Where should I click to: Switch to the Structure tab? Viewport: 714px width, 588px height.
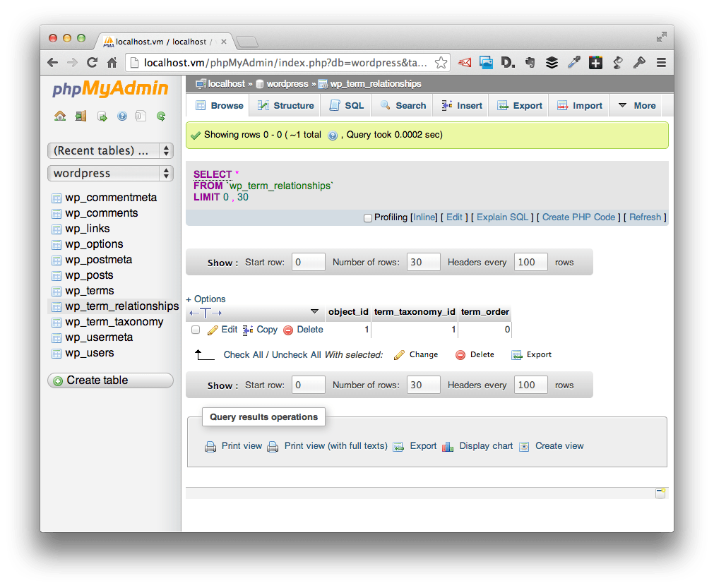point(286,105)
